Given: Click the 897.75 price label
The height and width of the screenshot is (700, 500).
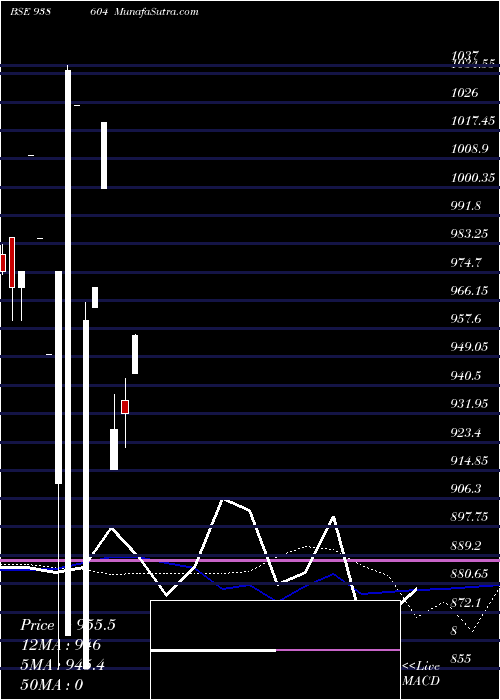Looking at the screenshot, I should click(471, 517).
